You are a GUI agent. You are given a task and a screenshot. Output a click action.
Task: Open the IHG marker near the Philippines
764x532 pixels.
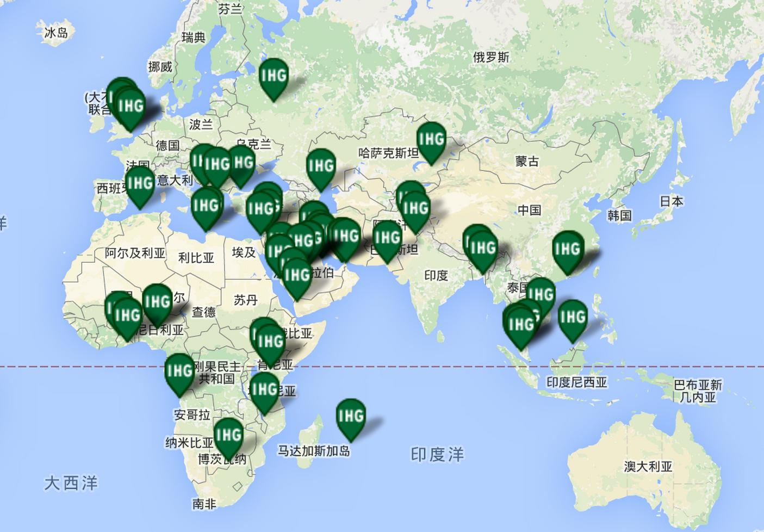point(573,321)
